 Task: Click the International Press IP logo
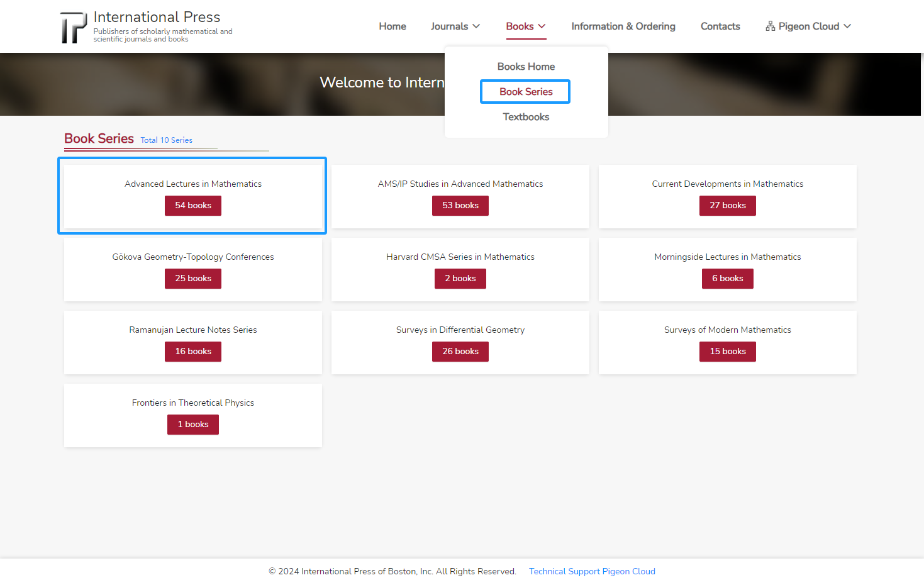coord(74,27)
